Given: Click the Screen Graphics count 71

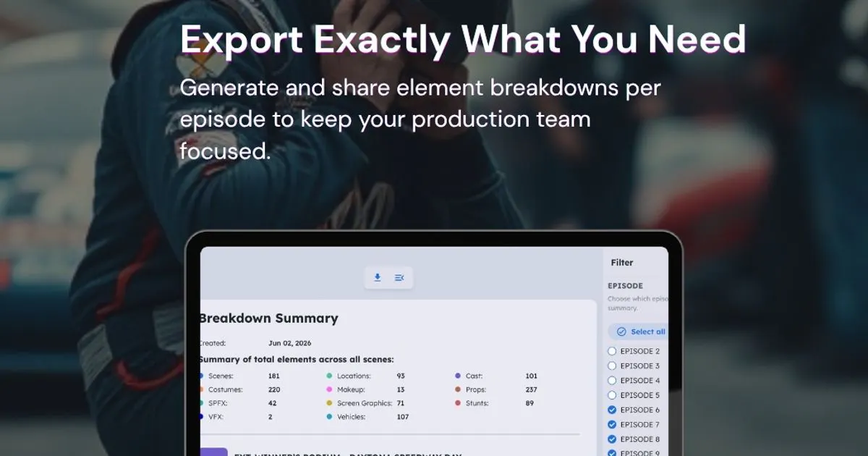Looking at the screenshot, I should [401, 403].
